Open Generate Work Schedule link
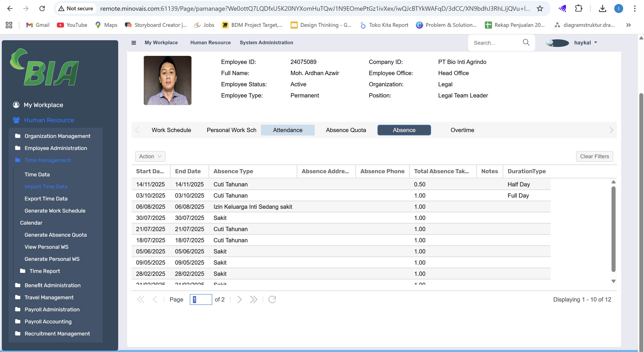Viewport: 644px width, 352px height. click(55, 211)
